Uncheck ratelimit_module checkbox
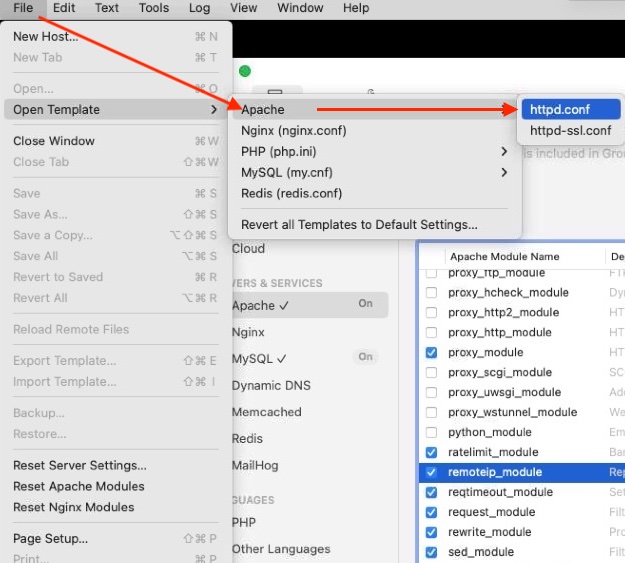This screenshot has width=625, height=563. 431,452
